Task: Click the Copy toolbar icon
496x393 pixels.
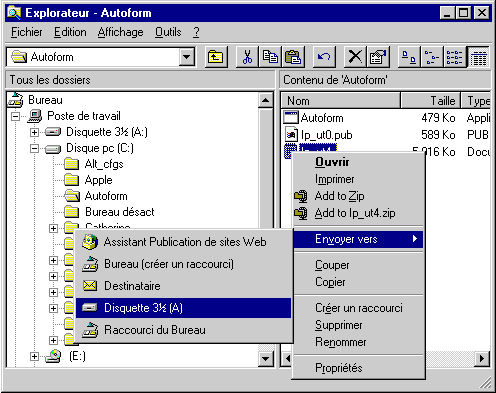Action: point(270,57)
